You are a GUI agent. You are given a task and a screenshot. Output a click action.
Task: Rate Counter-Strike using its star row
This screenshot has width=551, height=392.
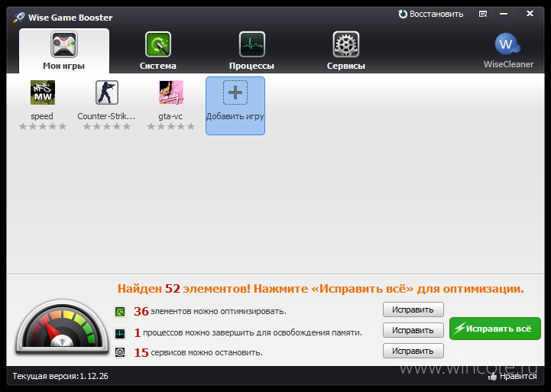(x=107, y=126)
